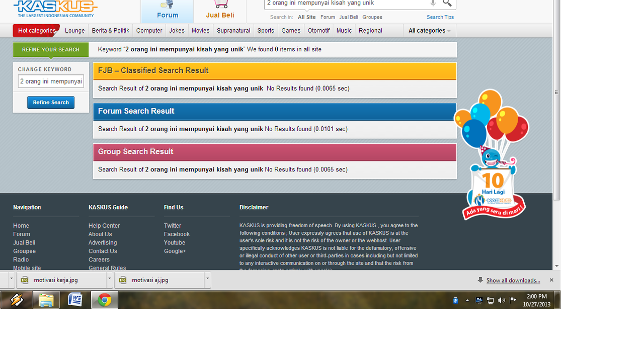Open Microsoft Word from the taskbar
This screenshot has height=362, width=644.
point(75,300)
